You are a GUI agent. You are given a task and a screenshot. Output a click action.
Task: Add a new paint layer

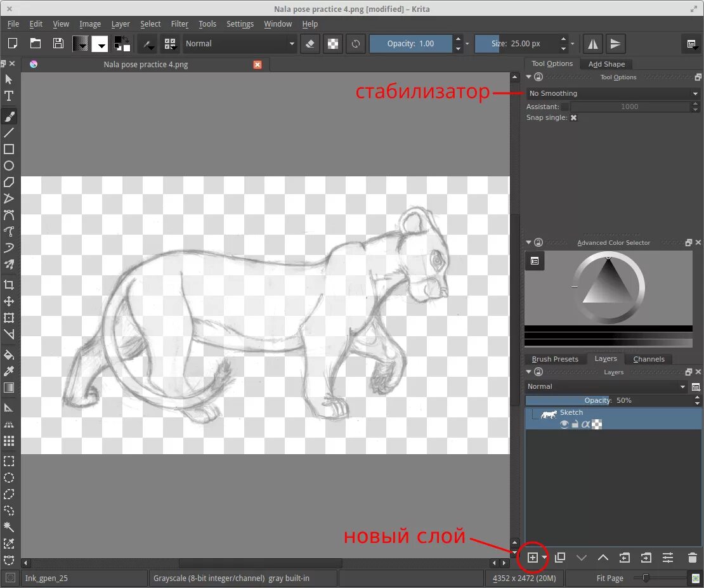click(533, 558)
